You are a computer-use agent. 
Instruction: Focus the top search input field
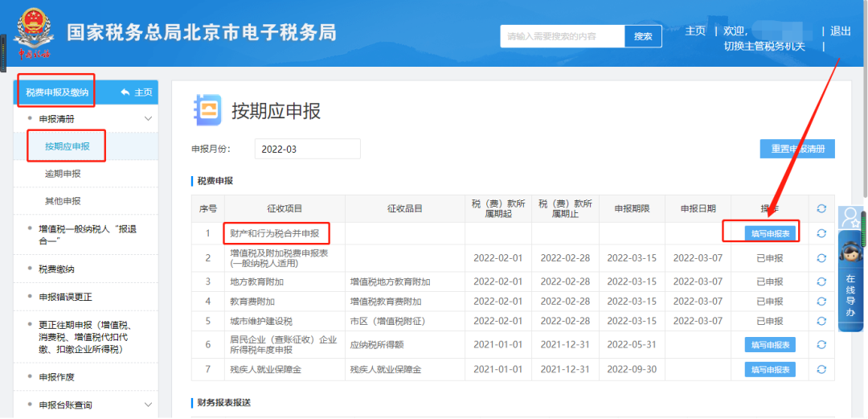[563, 36]
